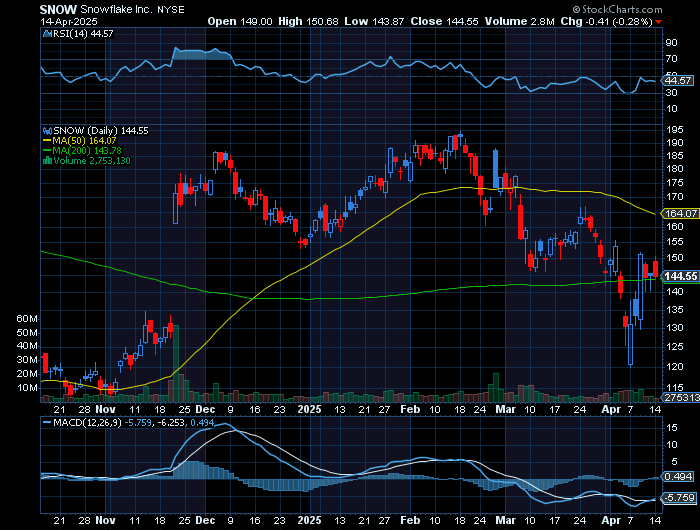Image resolution: width=700 pixels, height=530 pixels.
Task: Click the 70 level on the RSI axis
Action: [x=671, y=59]
